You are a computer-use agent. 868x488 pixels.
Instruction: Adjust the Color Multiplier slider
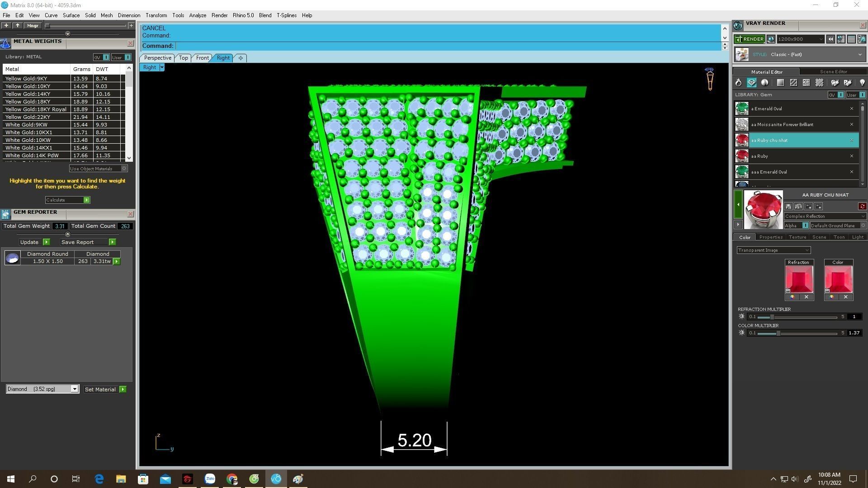(778, 333)
